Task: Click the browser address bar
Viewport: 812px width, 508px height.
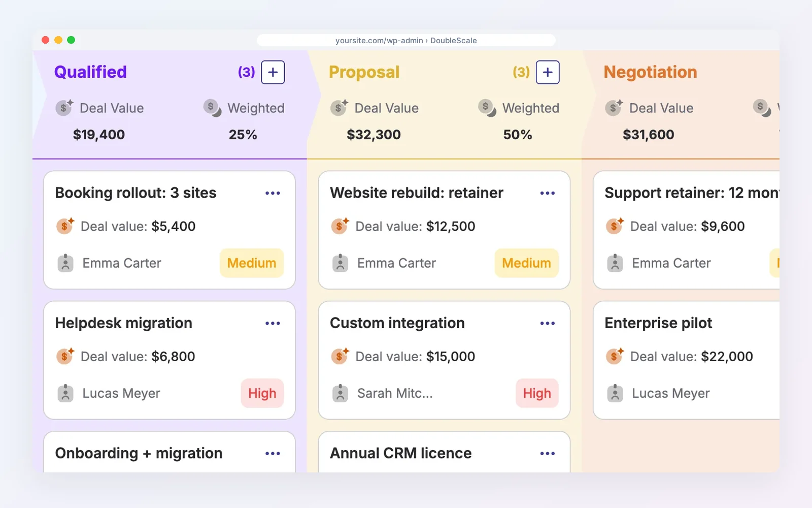Action: [x=406, y=40]
